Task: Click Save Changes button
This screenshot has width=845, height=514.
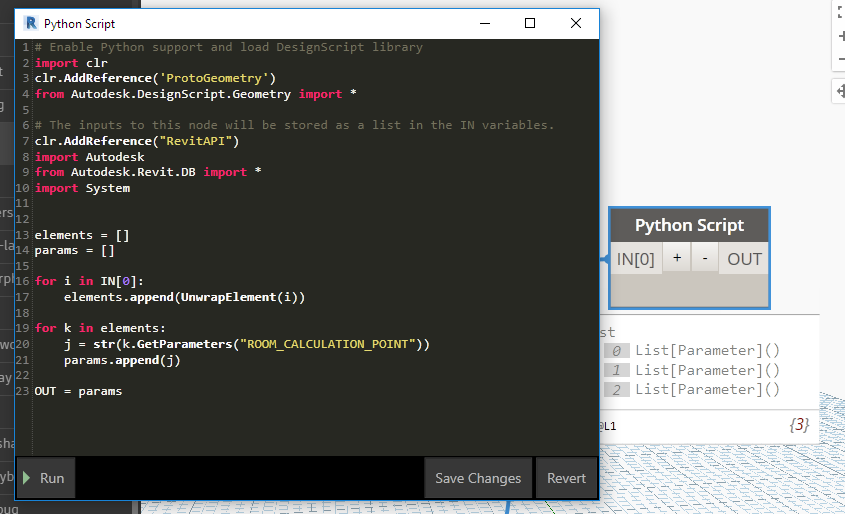Action: 478,478
